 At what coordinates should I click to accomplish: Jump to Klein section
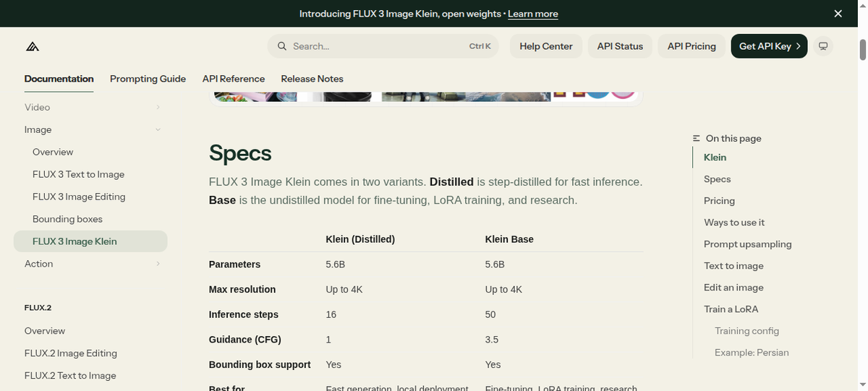(x=715, y=158)
